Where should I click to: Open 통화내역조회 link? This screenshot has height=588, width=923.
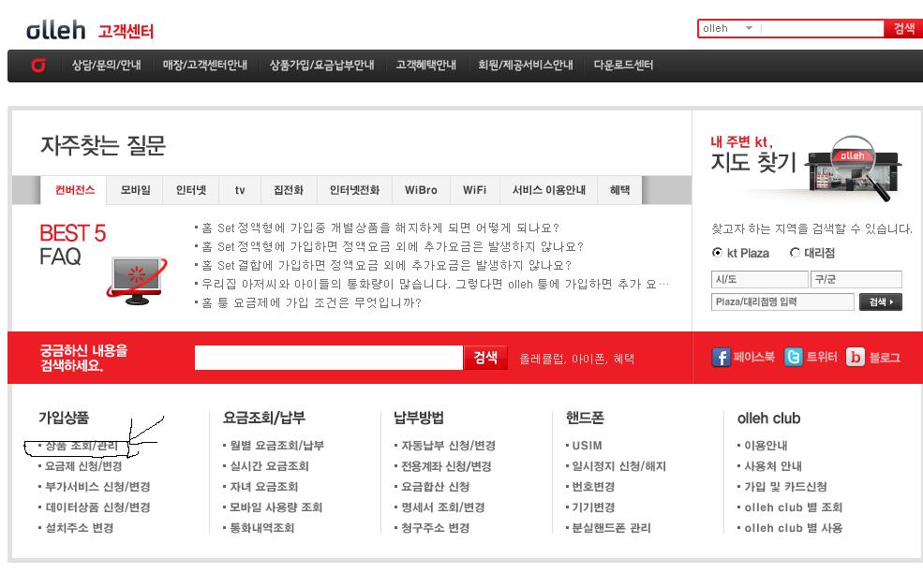(x=262, y=528)
